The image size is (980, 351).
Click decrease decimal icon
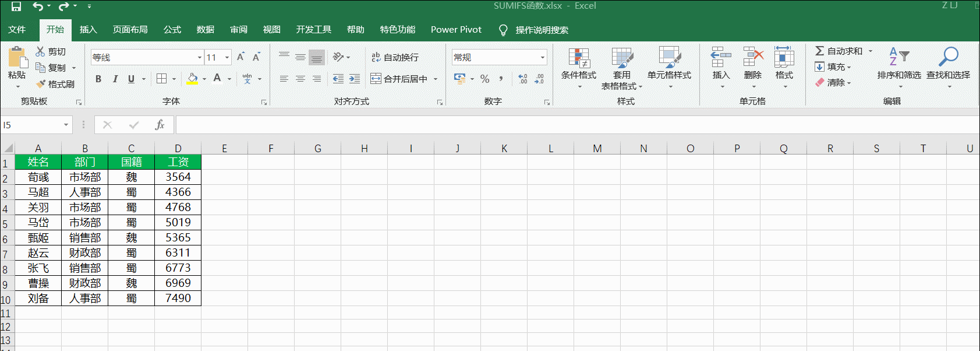pos(539,79)
